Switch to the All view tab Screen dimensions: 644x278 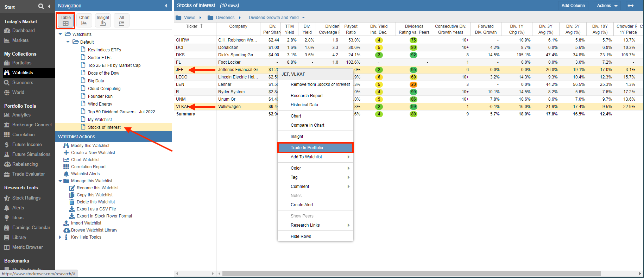[121, 21]
